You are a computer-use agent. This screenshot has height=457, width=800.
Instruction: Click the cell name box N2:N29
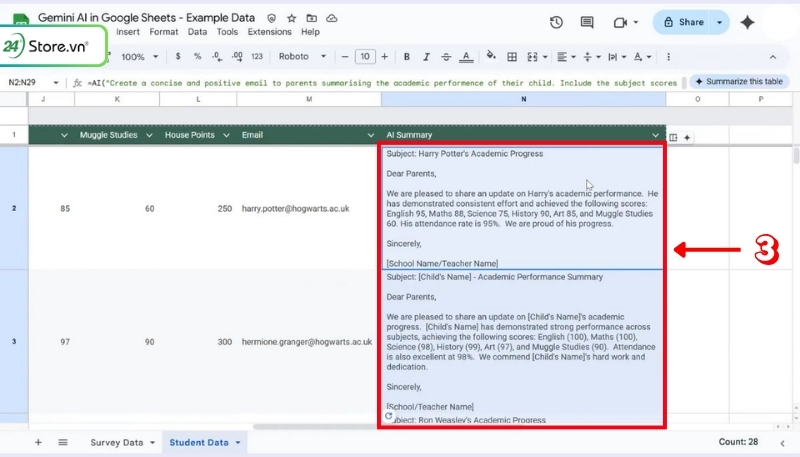tap(30, 81)
